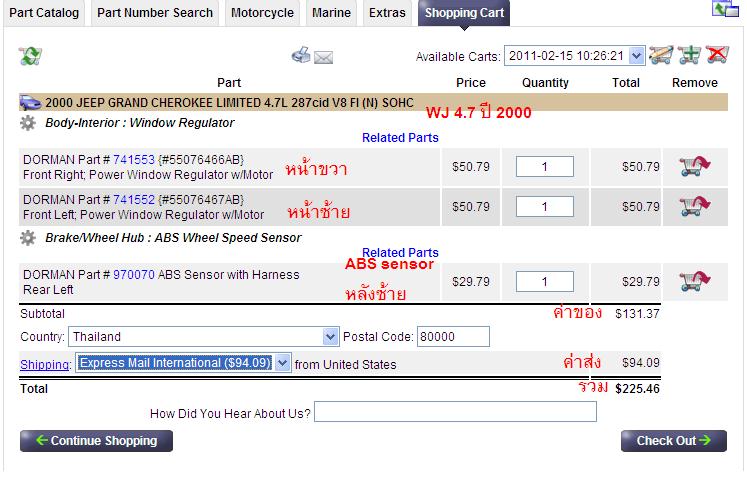Remove the ABS Sensor from cart

point(694,282)
